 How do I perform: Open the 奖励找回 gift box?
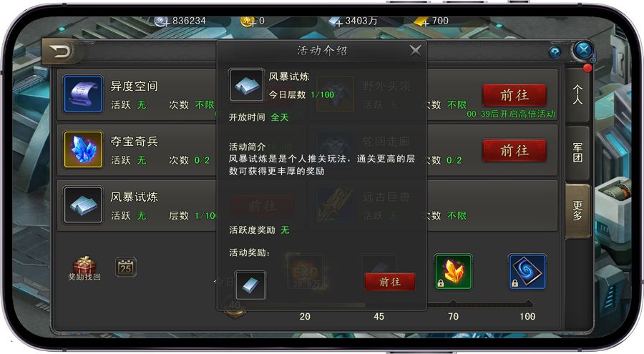click(x=84, y=269)
